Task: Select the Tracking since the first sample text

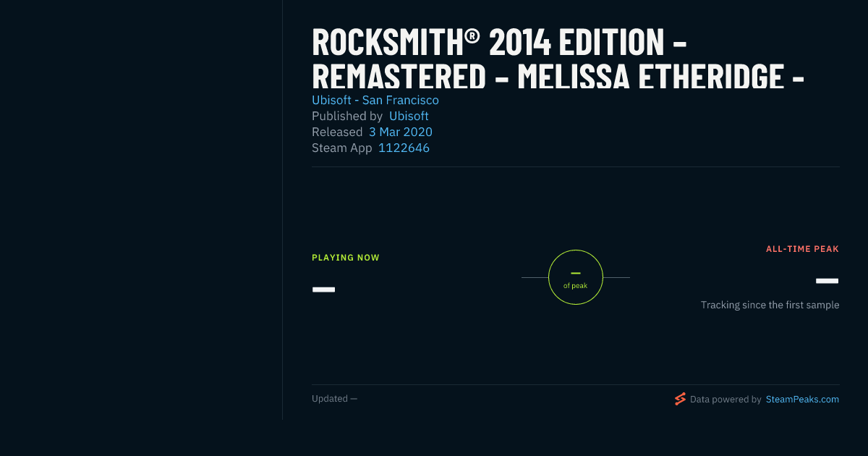Action: tap(770, 305)
